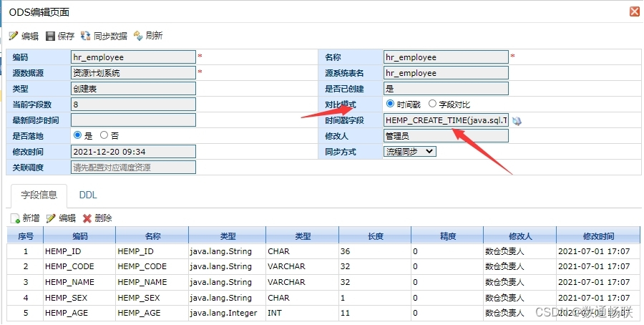Screen dimensions: 644x325
Task: Click length 36 cell in HEMP_ID row
Action: pos(375,251)
